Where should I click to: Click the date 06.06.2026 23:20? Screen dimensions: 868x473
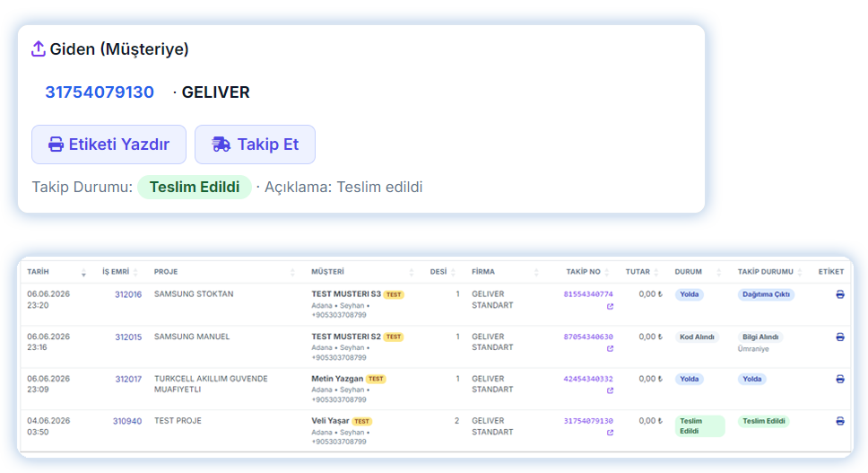[x=48, y=300]
